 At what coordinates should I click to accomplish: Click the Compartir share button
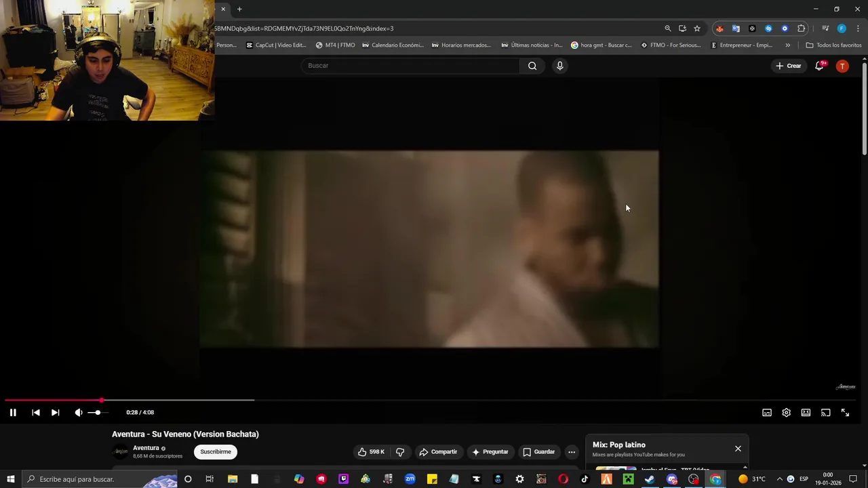438,452
